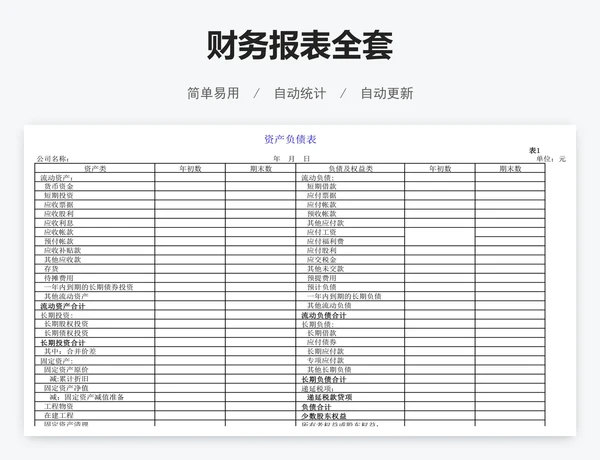Click 减:固定资产减值准备 row label

(87, 397)
